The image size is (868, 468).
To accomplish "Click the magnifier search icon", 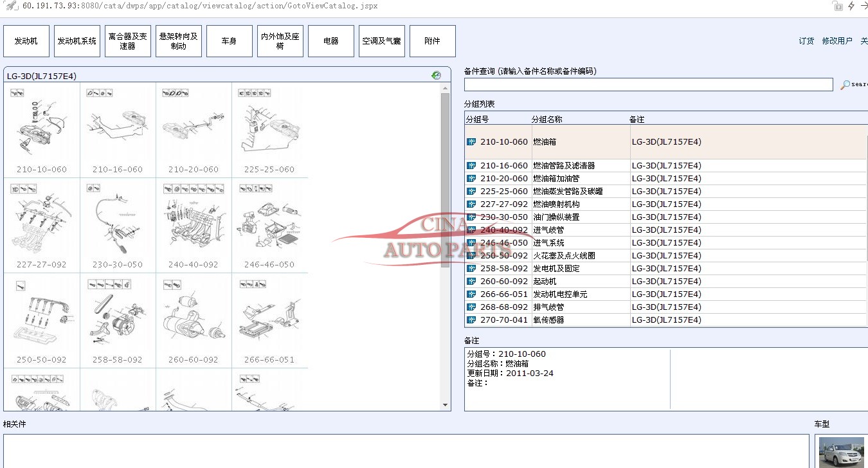I will [x=845, y=84].
